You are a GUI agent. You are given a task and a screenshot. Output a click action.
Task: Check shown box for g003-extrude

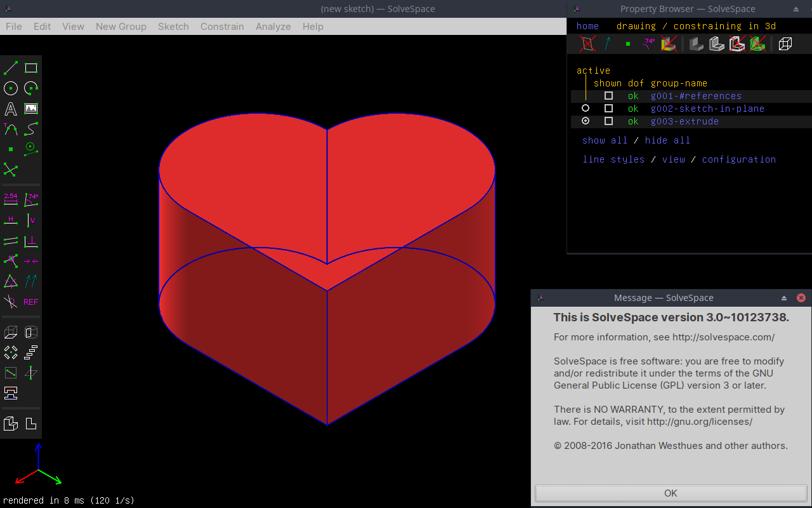pyautogui.click(x=608, y=121)
